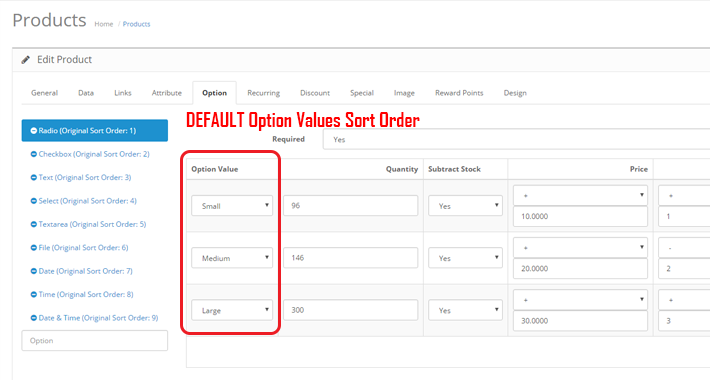Open price prefix dropdown above 10.0000
Screen dimensions: 710x380
[580, 195]
